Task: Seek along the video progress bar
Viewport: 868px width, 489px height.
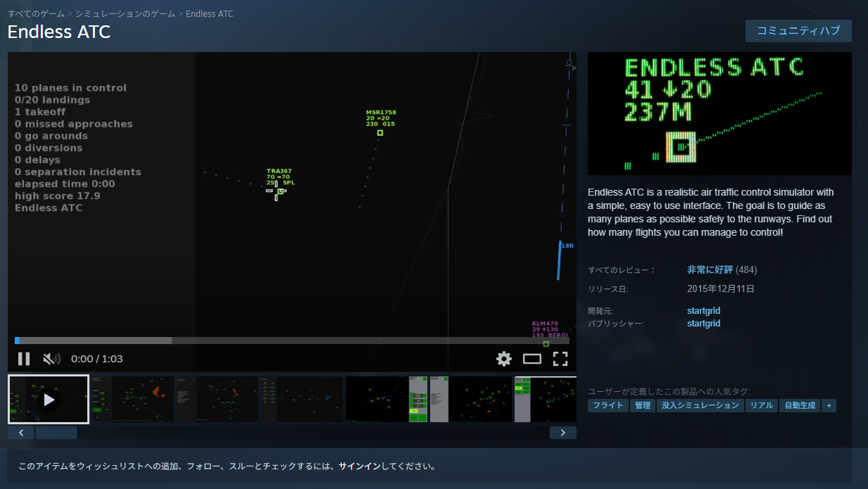Action: (x=292, y=341)
